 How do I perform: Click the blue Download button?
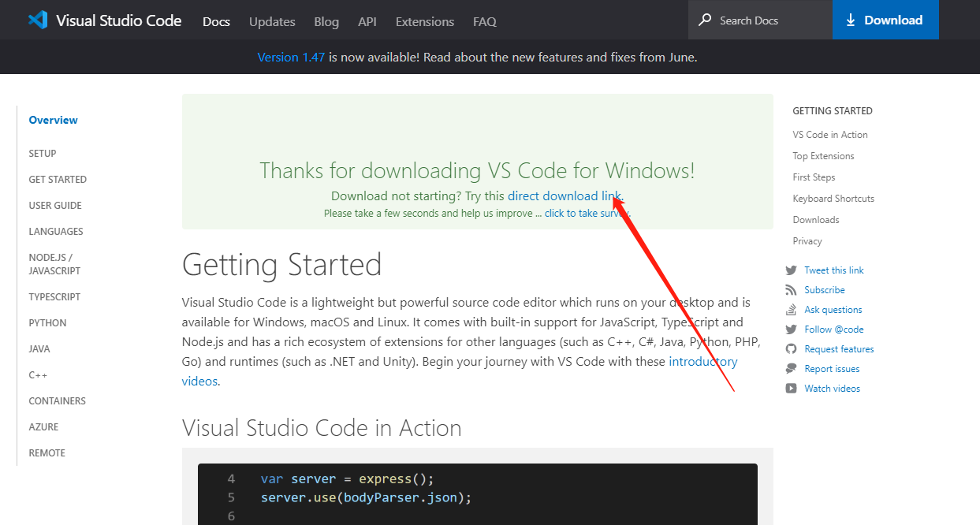(x=885, y=20)
